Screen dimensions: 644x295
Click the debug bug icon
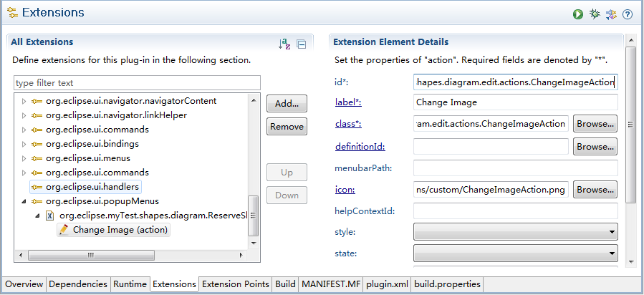pyautogui.click(x=595, y=14)
